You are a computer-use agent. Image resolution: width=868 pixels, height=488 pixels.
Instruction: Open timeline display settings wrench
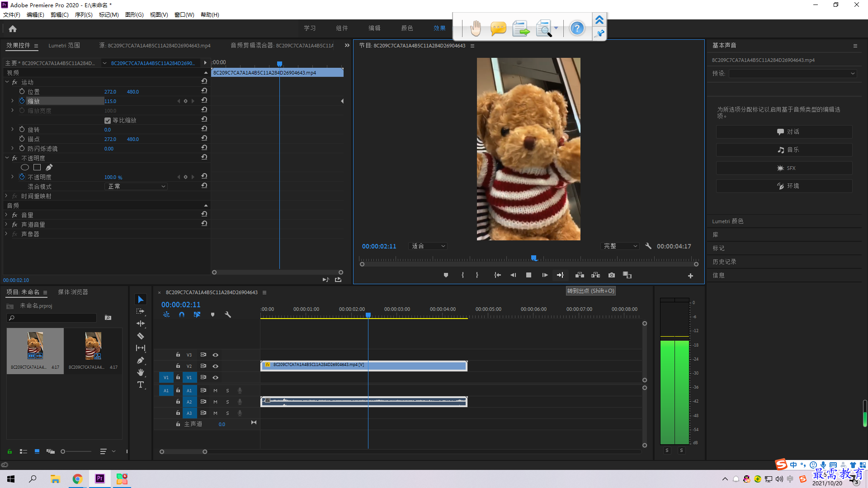(x=228, y=314)
